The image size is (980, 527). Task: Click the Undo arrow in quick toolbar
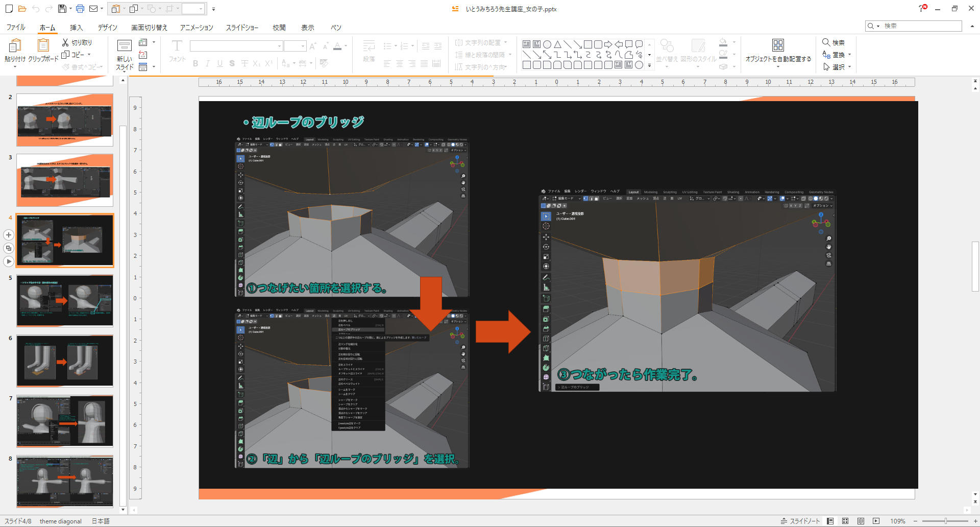coord(36,9)
